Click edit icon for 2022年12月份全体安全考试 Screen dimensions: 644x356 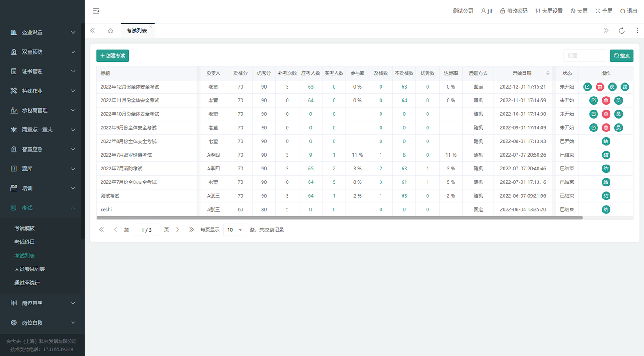[588, 87]
